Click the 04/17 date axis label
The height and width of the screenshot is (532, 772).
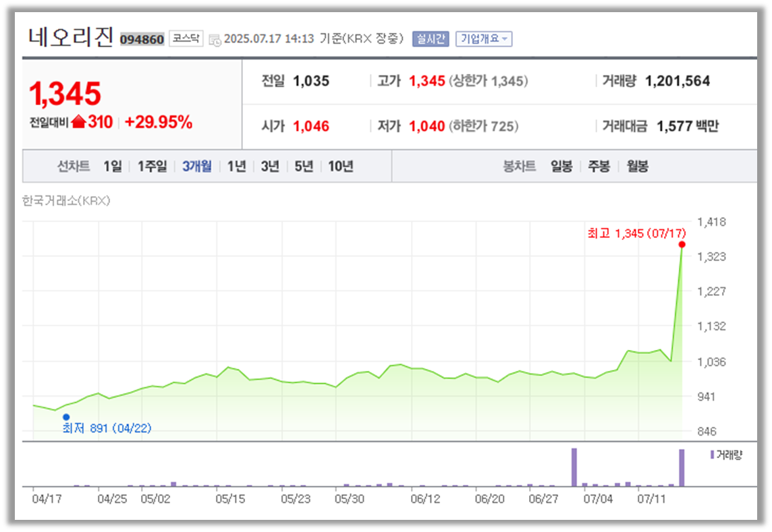(47, 499)
